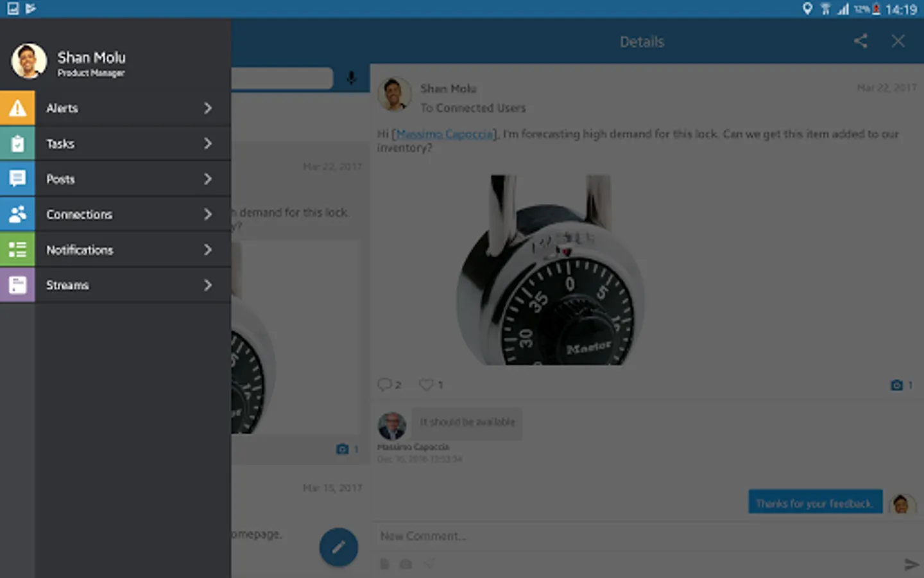Click the 'To Connected Users' recipient text
This screenshot has height=578, width=924.
click(473, 108)
